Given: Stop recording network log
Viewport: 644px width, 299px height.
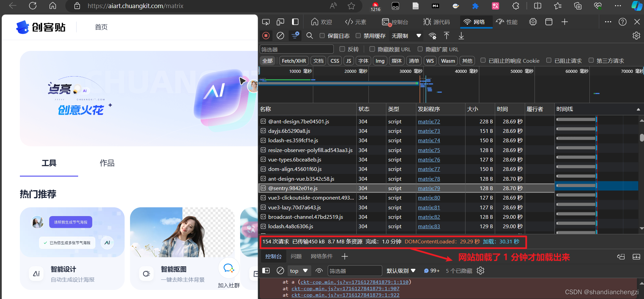Looking at the screenshot, I should pyautogui.click(x=266, y=35).
